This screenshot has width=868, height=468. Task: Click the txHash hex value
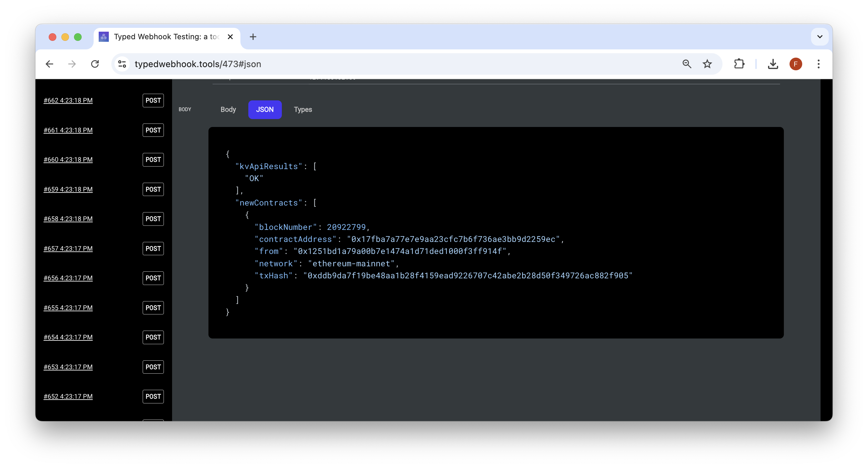click(468, 275)
